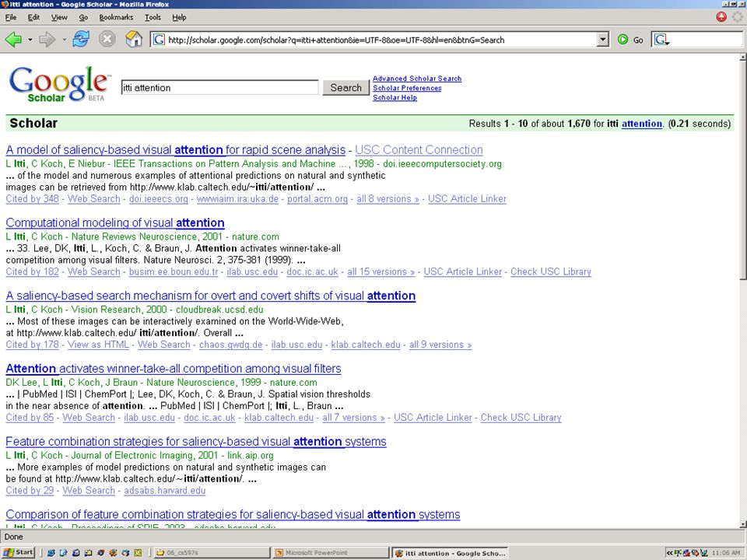Open the Windows Start button

click(18, 552)
